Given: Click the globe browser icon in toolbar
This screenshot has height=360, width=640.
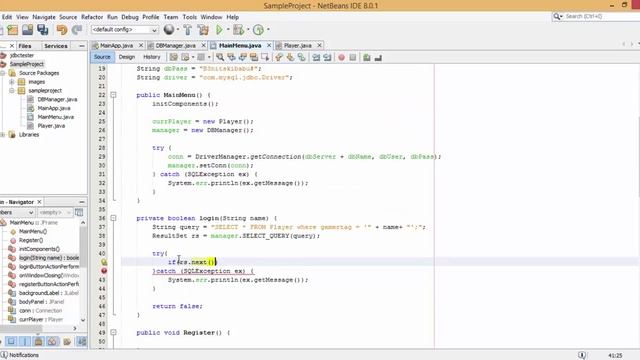Looking at the screenshot, I should point(169,29).
